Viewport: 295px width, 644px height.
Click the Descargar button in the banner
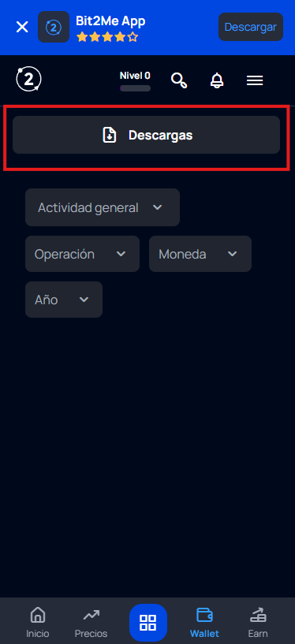tap(251, 27)
